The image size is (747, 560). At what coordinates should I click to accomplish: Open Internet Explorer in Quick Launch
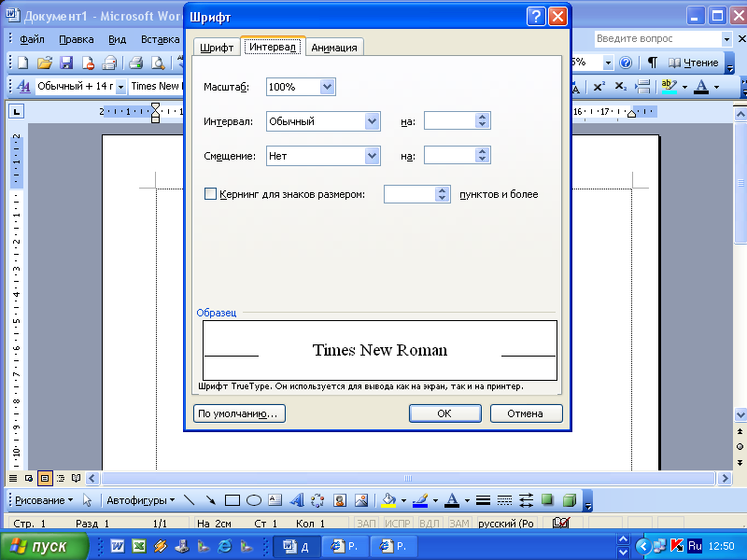(225, 546)
